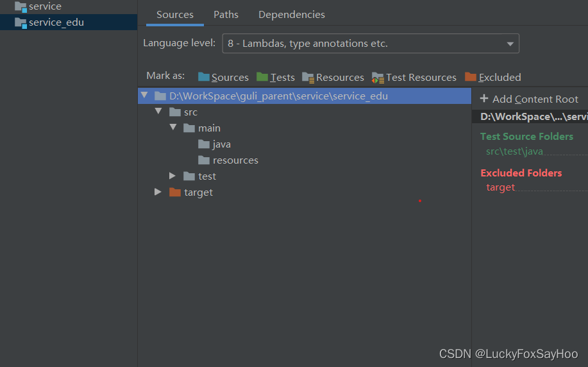Screen dimensions: 588x367
Task: Expand the test folder
Action: [172, 176]
